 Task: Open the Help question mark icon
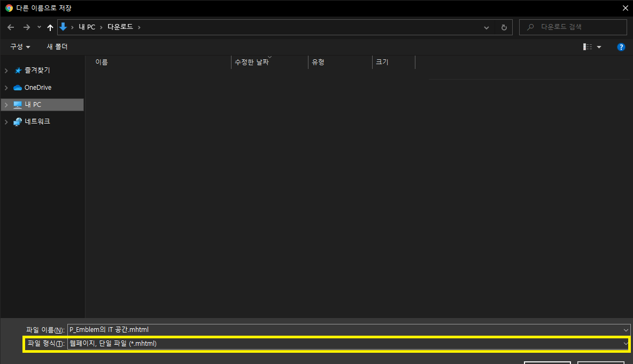pyautogui.click(x=621, y=47)
